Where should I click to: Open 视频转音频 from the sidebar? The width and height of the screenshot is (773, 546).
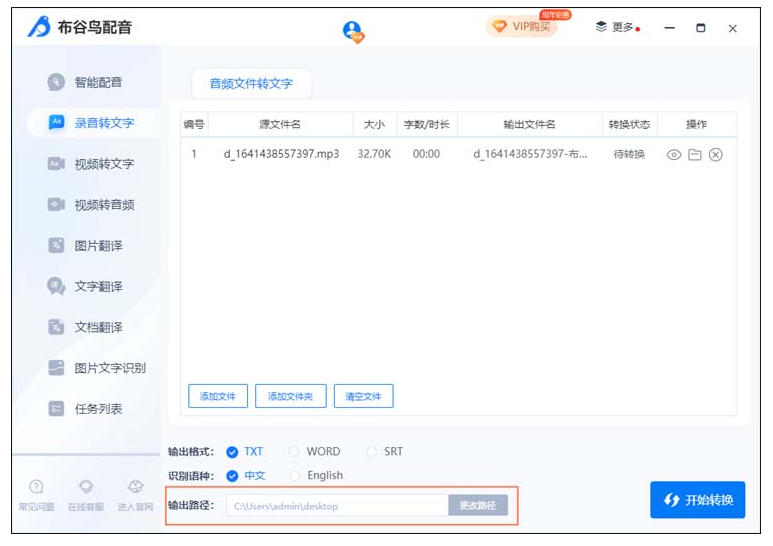click(102, 205)
